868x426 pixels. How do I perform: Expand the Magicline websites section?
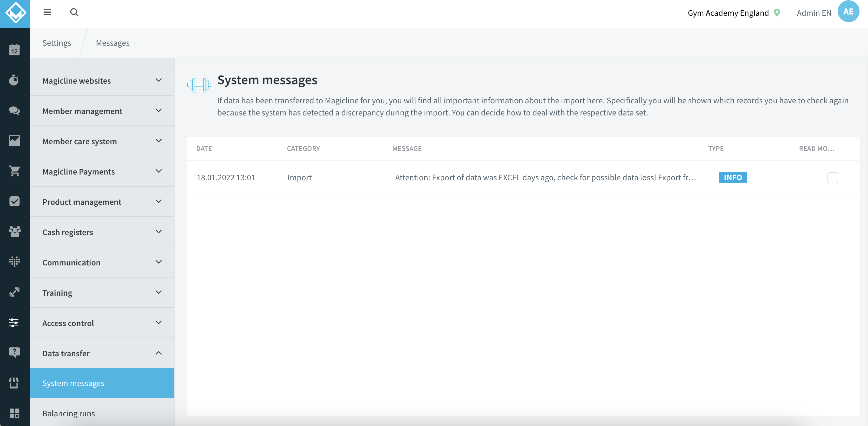[x=102, y=81]
